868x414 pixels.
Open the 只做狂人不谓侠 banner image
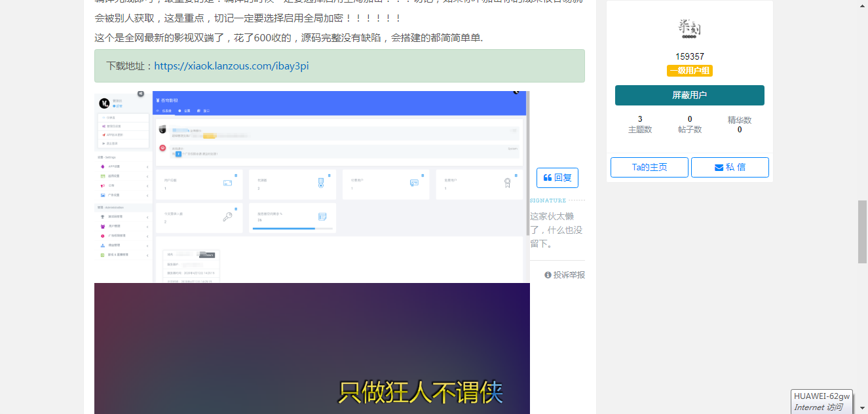coord(312,348)
